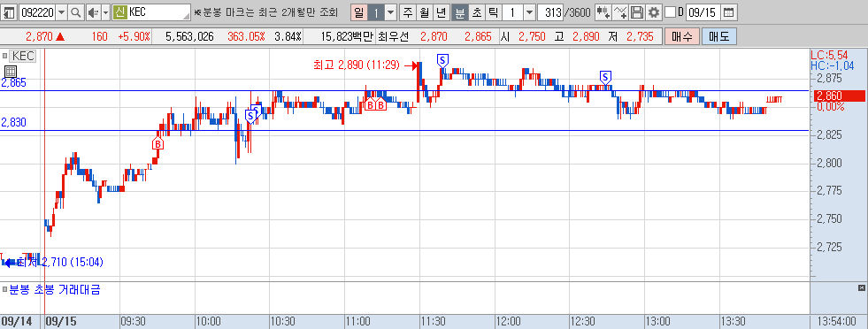This screenshot has height=329, width=868.
Task: Click the turnover figure 3.84%
Action: click(x=288, y=36)
